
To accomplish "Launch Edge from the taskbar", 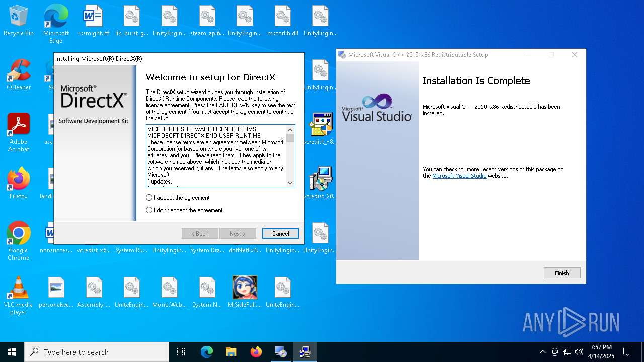I will [207, 352].
